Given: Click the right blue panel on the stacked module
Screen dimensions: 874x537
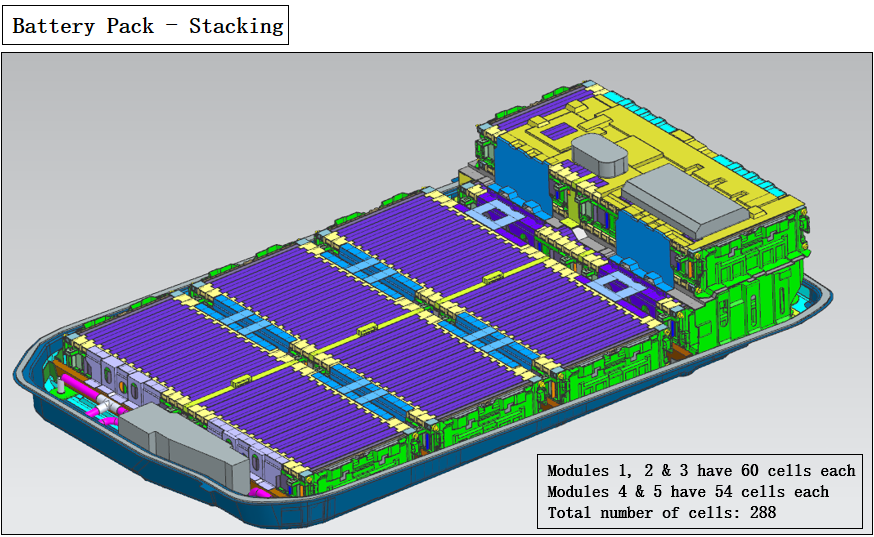Looking at the screenshot, I should tap(640, 235).
